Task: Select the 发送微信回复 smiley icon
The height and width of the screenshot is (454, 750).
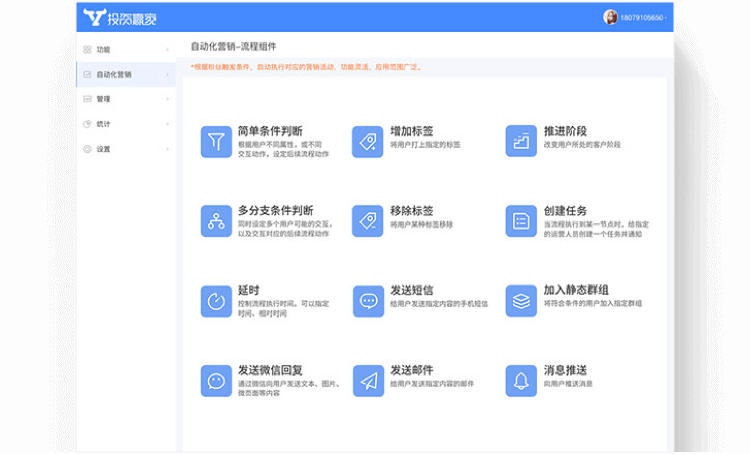Action: tap(216, 380)
